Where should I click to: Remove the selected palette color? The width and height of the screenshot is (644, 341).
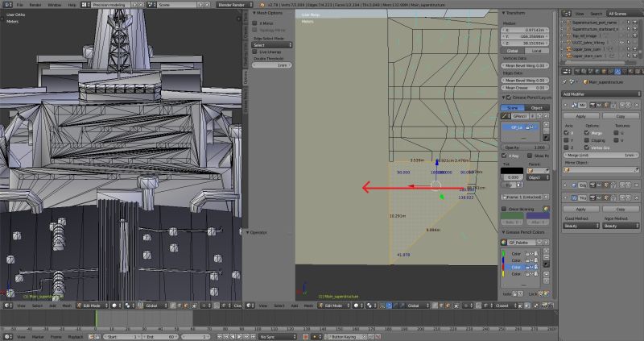(x=547, y=256)
